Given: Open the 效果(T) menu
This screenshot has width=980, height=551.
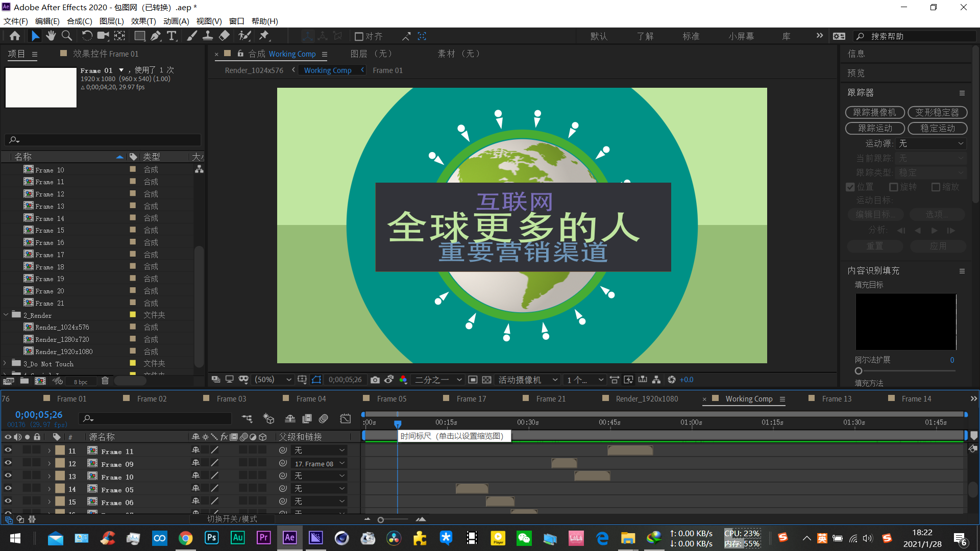Looking at the screenshot, I should (x=143, y=21).
